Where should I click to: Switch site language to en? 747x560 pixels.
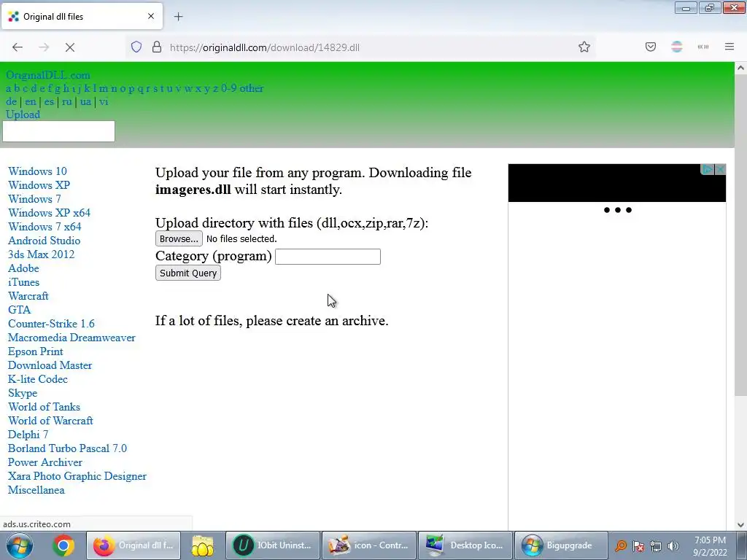(31, 101)
